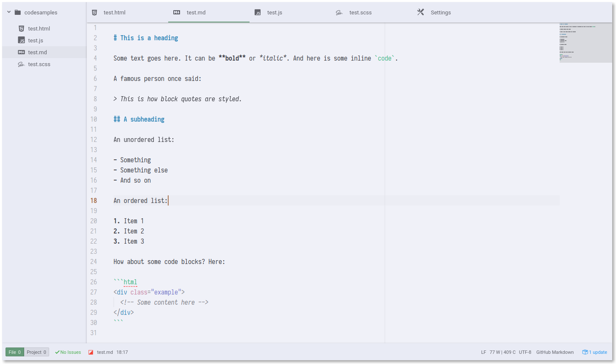Switch to the Settings tab

(x=453, y=12)
